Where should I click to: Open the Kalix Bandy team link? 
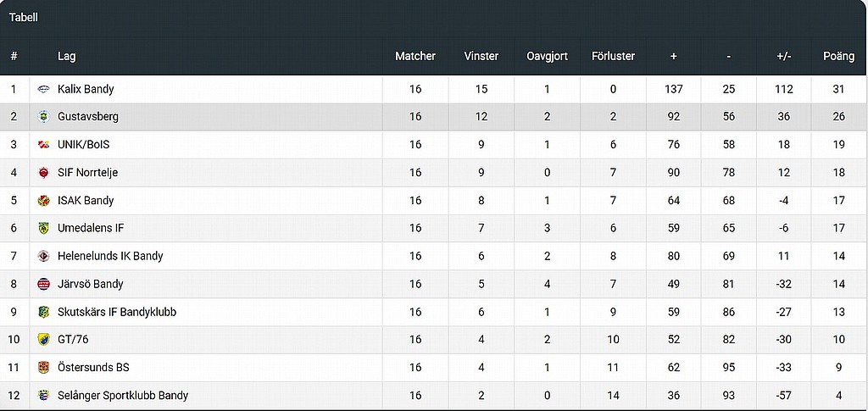coord(86,89)
